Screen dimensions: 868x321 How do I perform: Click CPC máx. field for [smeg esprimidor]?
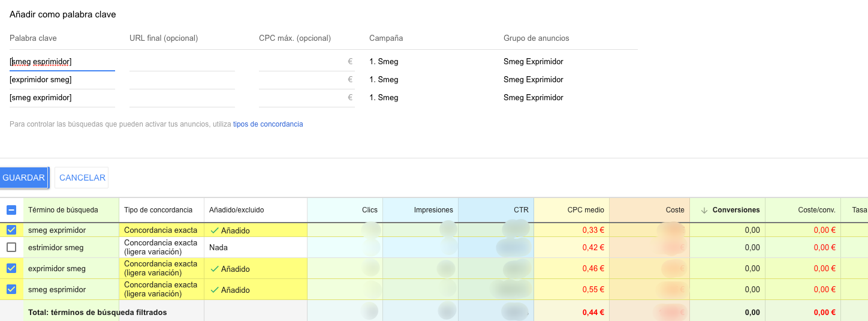307,62
